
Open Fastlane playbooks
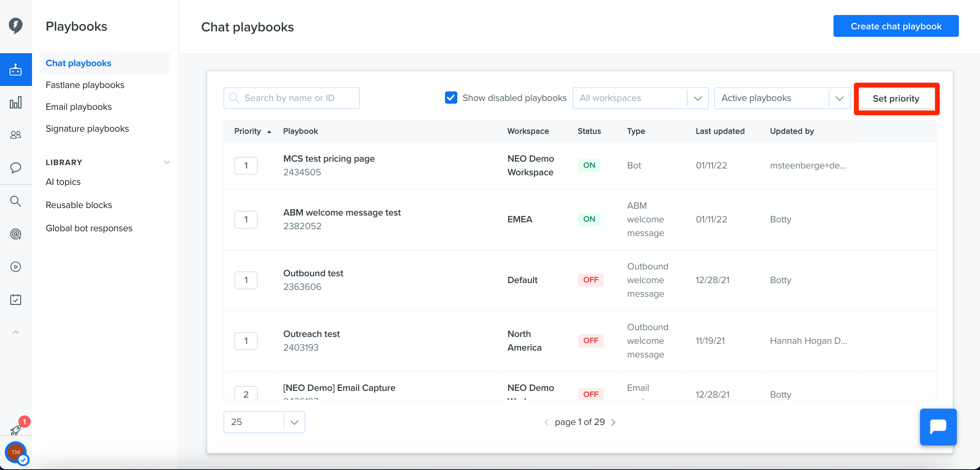[x=85, y=85]
